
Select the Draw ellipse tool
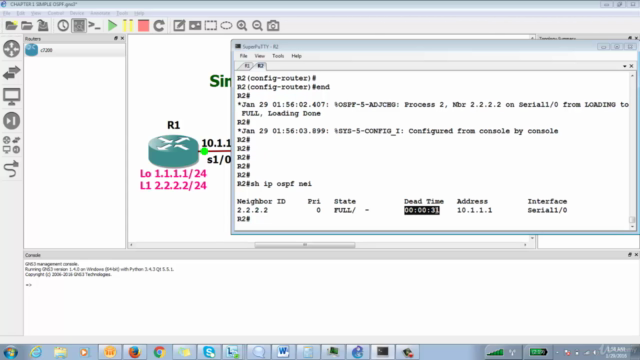tap(226, 26)
